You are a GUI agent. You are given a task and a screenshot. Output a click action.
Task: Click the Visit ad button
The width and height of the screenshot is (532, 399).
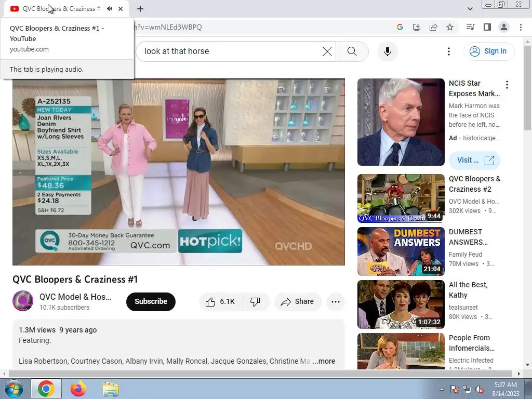click(x=475, y=160)
